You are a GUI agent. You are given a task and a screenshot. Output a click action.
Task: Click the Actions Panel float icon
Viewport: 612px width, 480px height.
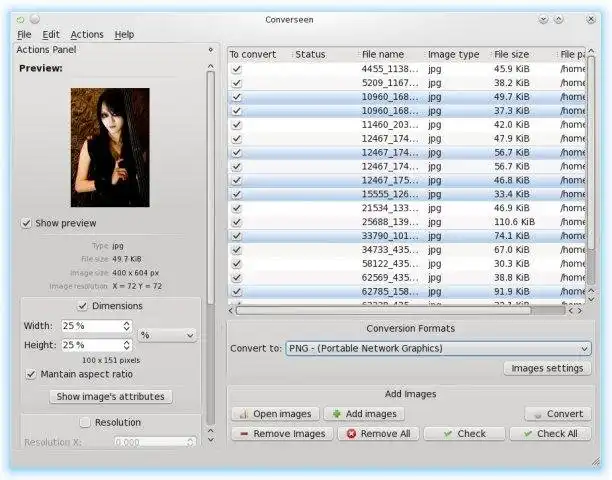pos(211,50)
